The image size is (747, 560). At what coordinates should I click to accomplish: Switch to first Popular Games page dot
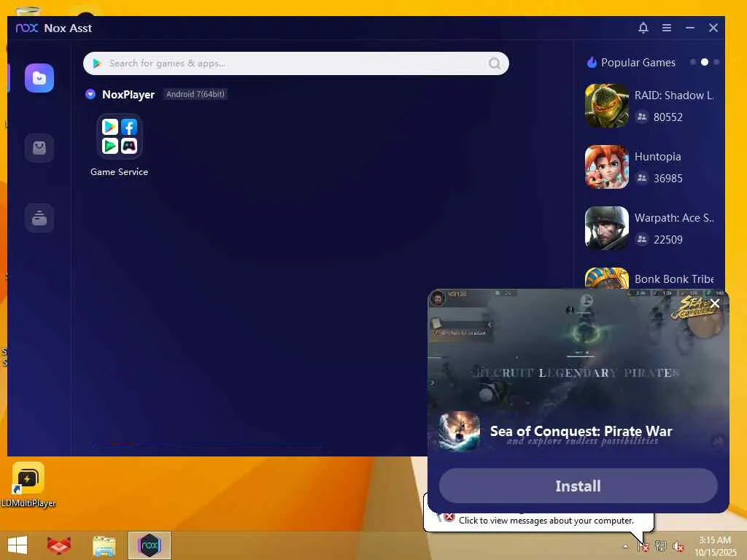click(693, 62)
